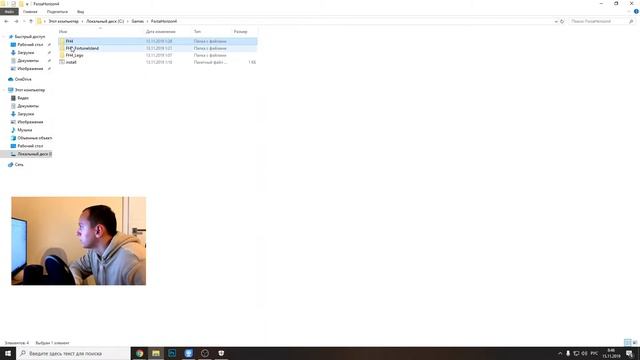Viewport: 640px width, 360px height.
Task: Select the install batch file
Action: tap(158, 62)
